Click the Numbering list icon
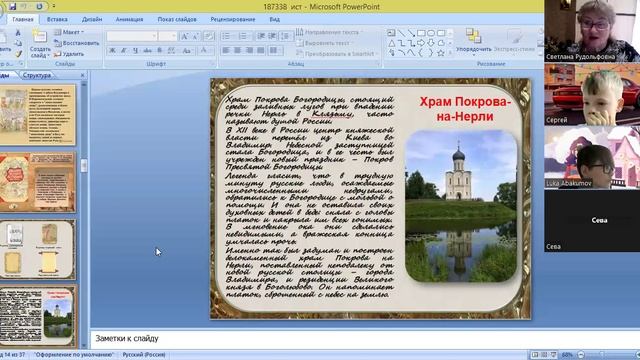Viewport: 640px width, 360px height. pyautogui.click(x=243, y=36)
